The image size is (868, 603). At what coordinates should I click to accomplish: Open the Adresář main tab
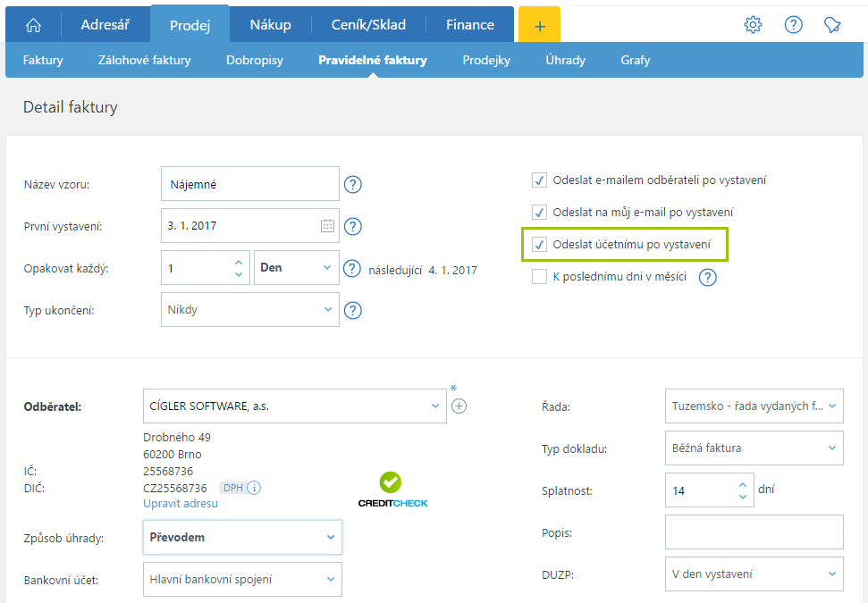tap(105, 25)
